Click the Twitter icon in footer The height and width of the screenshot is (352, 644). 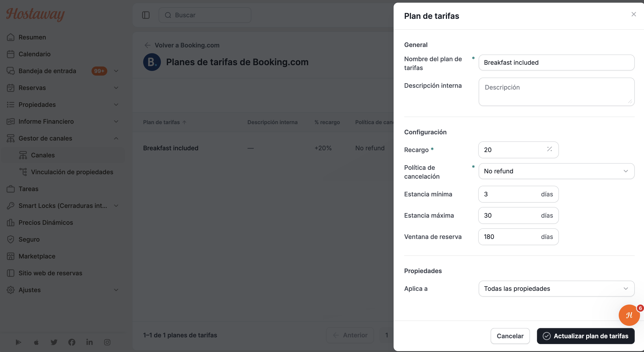[x=54, y=342]
